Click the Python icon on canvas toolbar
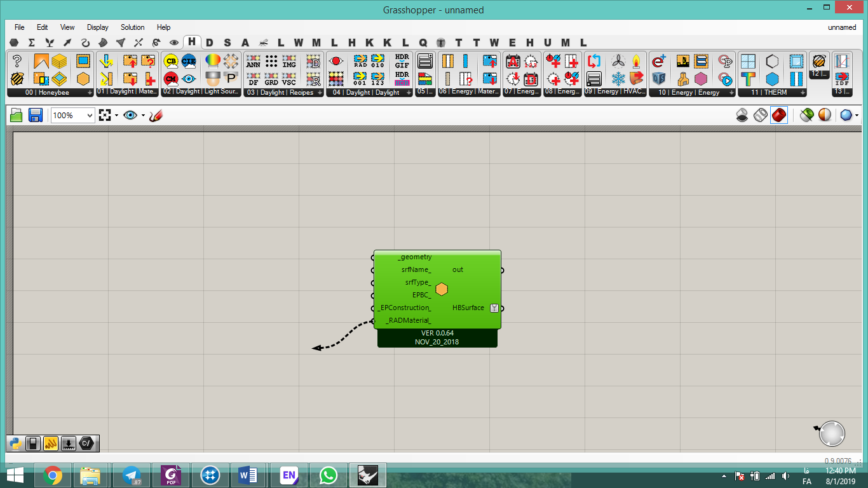The width and height of the screenshot is (868, 488). [x=16, y=444]
